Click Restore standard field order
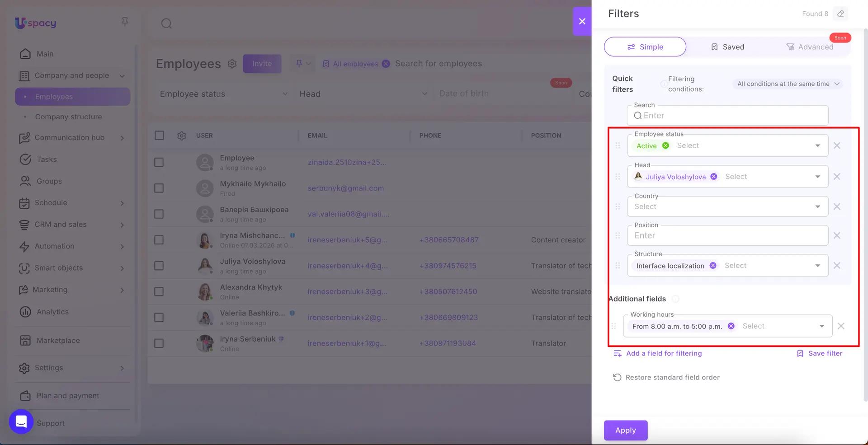 coord(666,377)
